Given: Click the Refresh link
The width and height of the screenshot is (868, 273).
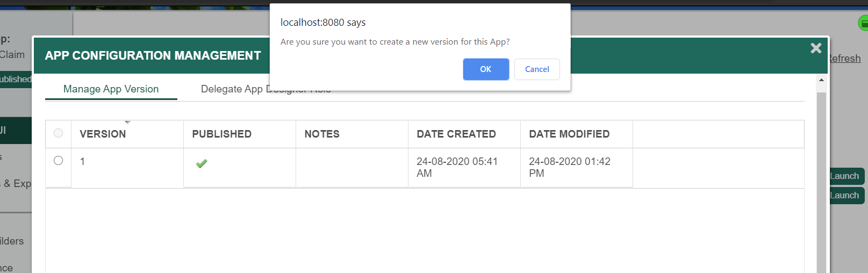Looking at the screenshot, I should 844,59.
